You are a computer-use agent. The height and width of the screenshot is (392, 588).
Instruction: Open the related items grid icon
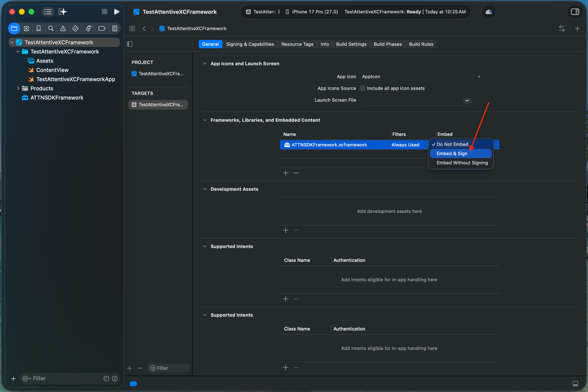pos(132,28)
